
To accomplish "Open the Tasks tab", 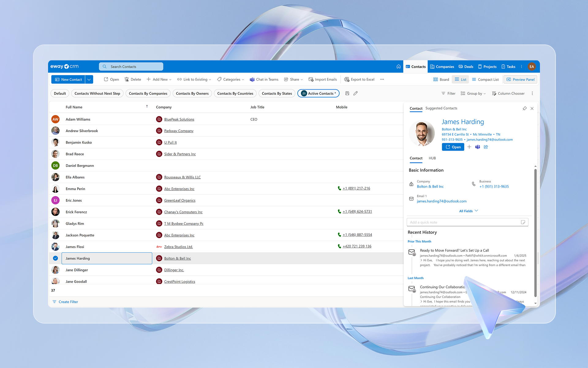I will [x=508, y=67].
